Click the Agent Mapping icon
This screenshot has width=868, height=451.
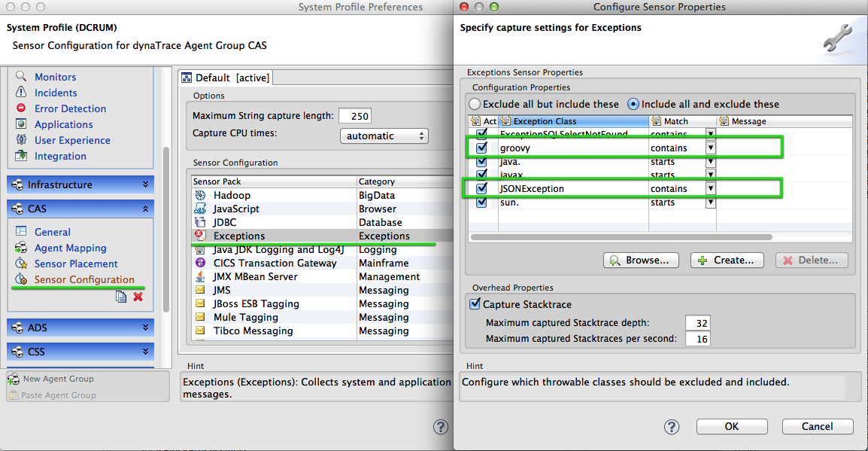click(x=21, y=248)
